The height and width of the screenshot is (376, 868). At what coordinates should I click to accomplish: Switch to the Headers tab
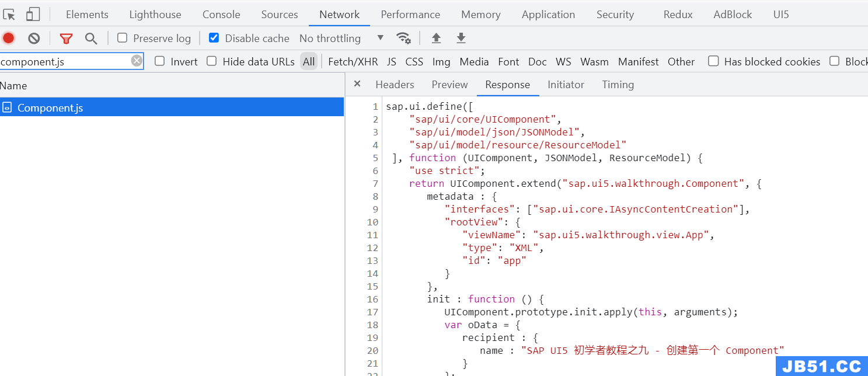coord(395,85)
